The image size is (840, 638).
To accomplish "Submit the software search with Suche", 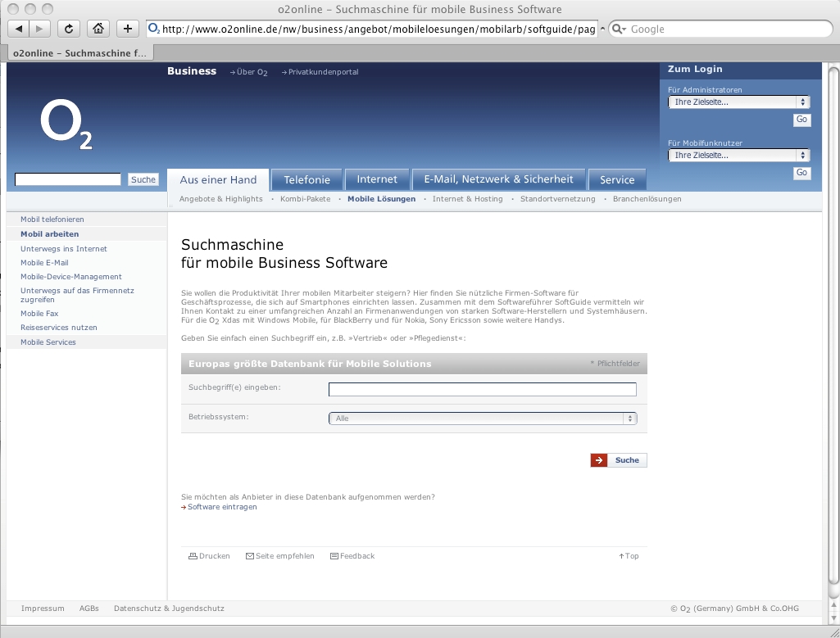I will coord(619,460).
